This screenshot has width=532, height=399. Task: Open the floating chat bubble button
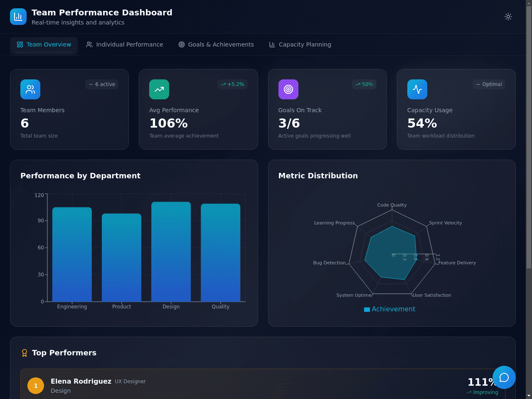pyautogui.click(x=504, y=377)
